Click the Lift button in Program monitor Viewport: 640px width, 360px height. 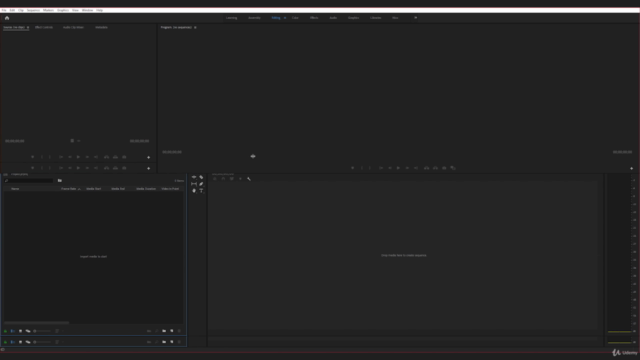427,168
